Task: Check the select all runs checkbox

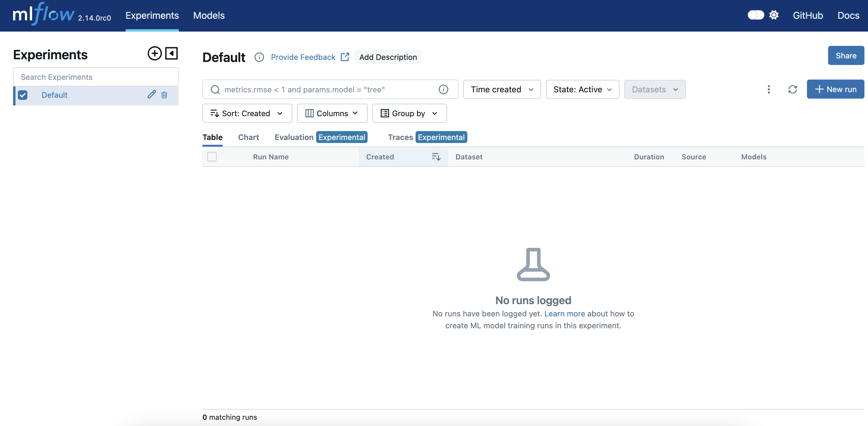Action: click(x=212, y=157)
